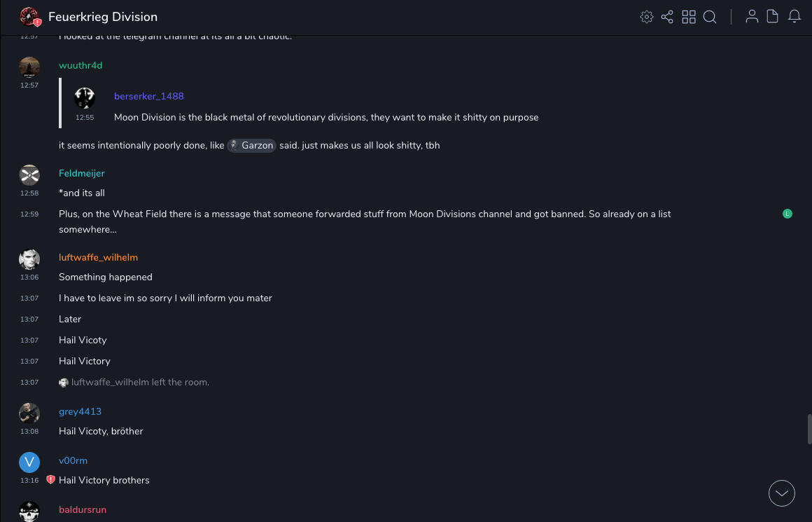This screenshot has height=522, width=812.
Task: Click the baldursrun username
Action: (x=83, y=509)
